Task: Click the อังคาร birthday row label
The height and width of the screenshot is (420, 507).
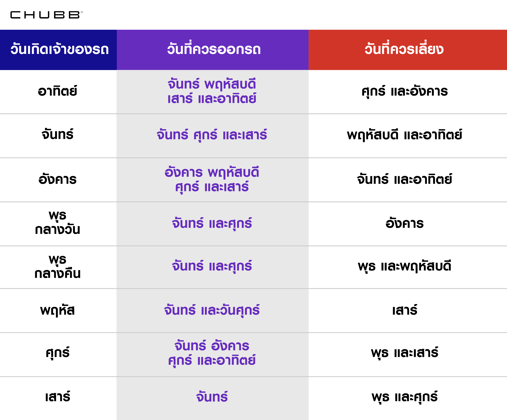Action: click(57, 179)
